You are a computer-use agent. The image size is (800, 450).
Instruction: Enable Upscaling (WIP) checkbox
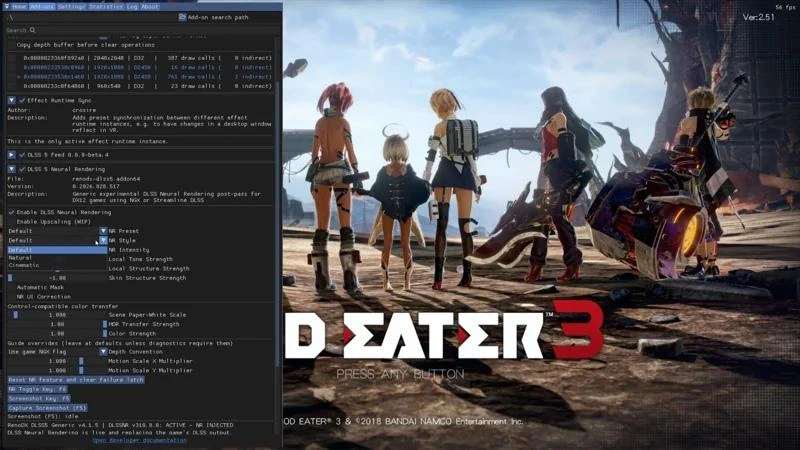11,222
